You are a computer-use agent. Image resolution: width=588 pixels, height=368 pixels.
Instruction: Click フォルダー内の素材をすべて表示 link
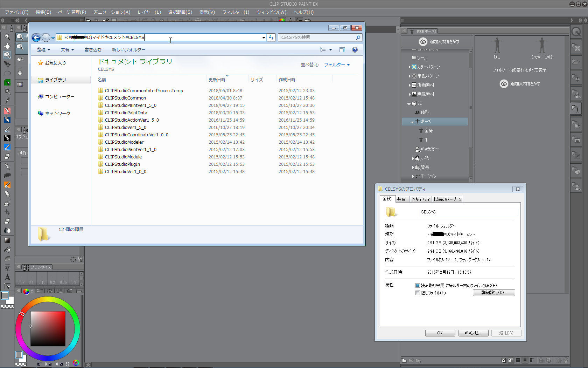click(519, 70)
